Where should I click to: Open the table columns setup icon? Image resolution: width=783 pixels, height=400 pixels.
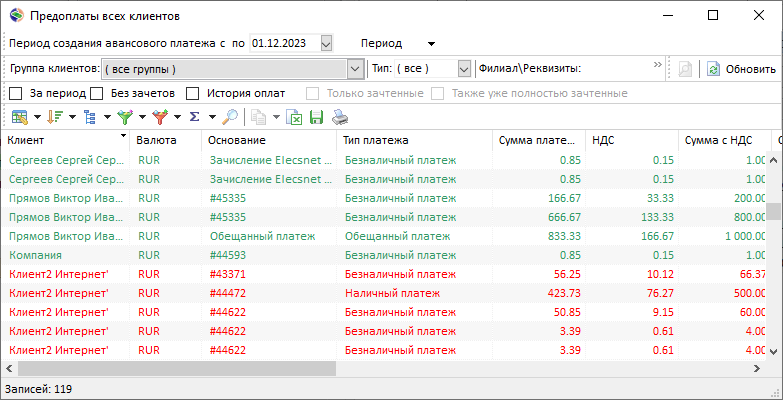click(20, 117)
